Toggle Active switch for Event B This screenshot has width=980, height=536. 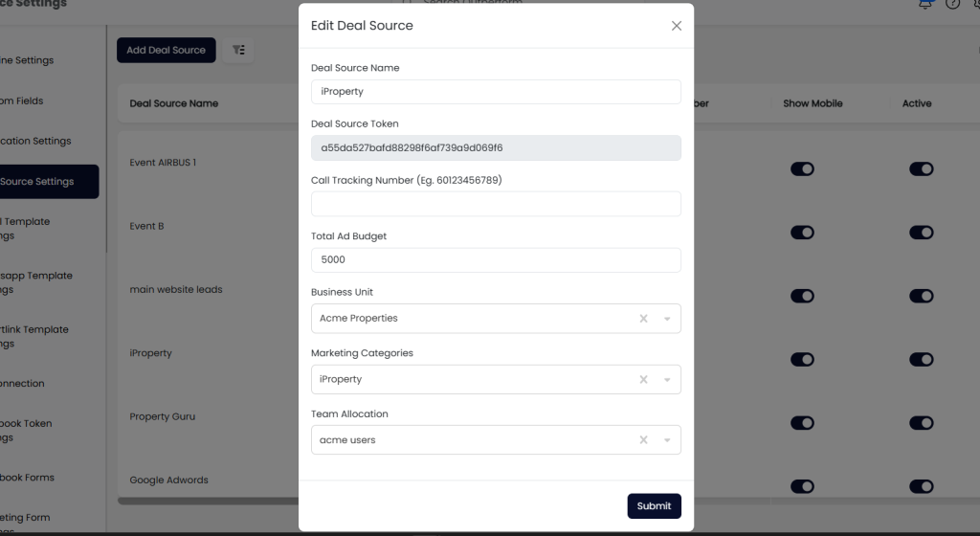(x=921, y=233)
